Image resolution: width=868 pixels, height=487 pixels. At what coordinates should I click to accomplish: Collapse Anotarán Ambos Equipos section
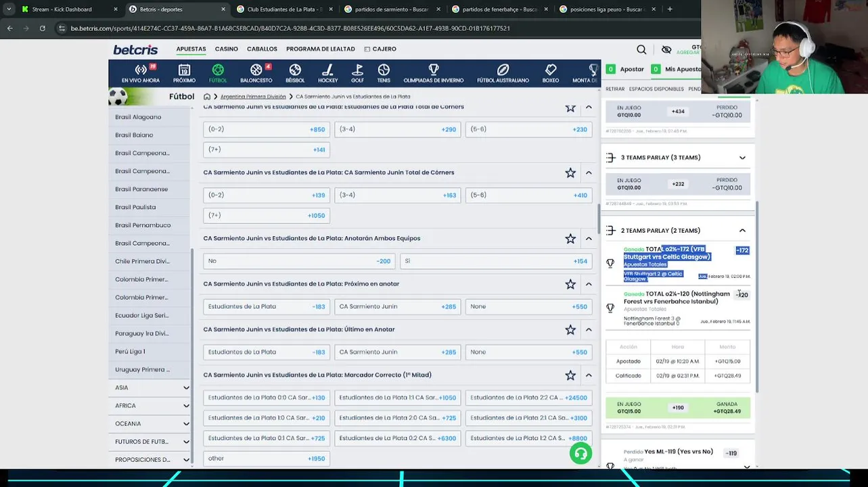[589, 239]
